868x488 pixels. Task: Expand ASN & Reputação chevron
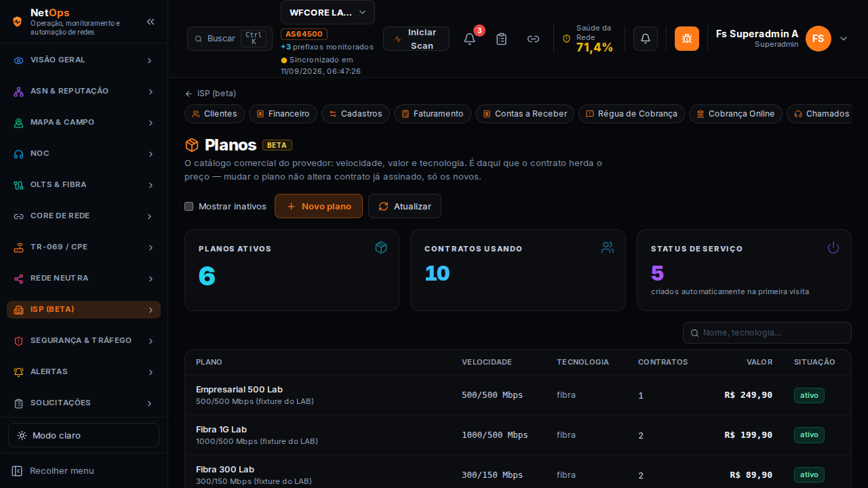tap(150, 91)
